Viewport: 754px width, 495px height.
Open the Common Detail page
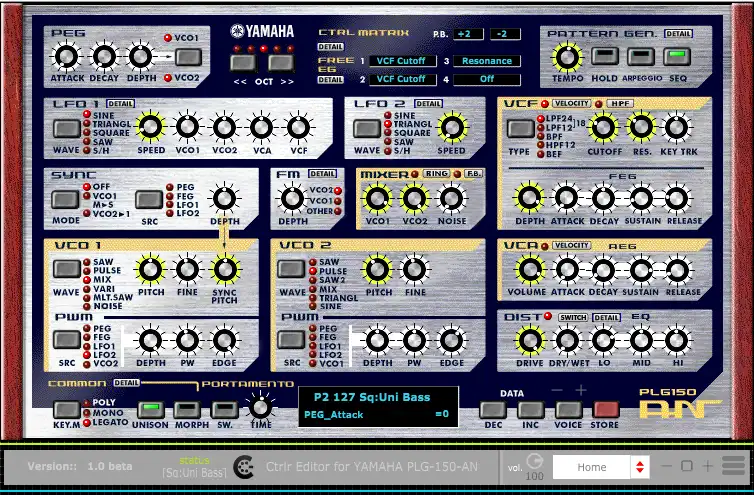[x=126, y=383]
